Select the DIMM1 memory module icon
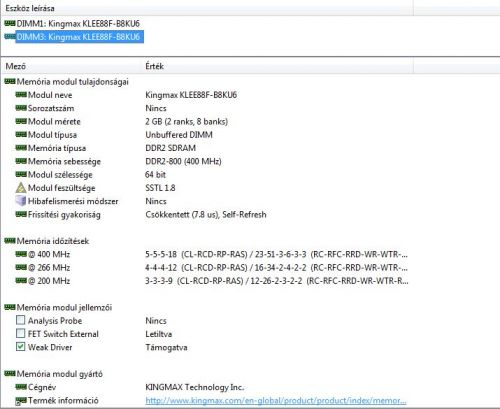Screen dimensions: 500x409 tap(10, 23)
